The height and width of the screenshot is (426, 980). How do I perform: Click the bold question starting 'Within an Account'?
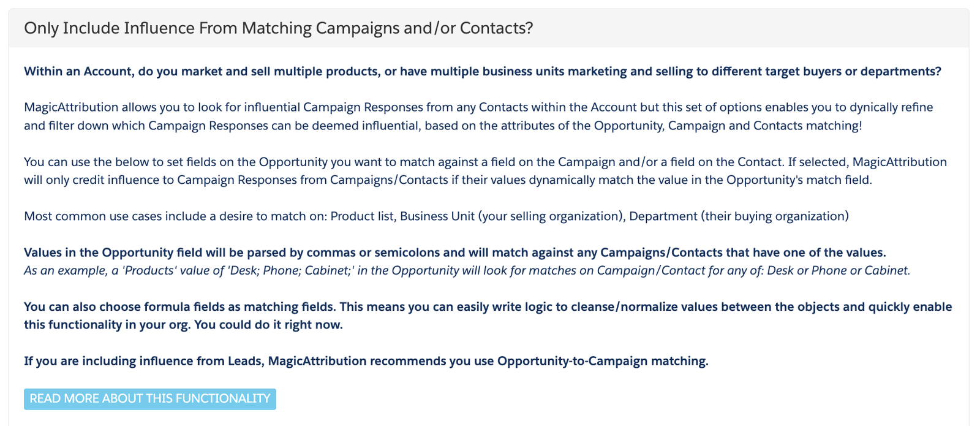(483, 72)
